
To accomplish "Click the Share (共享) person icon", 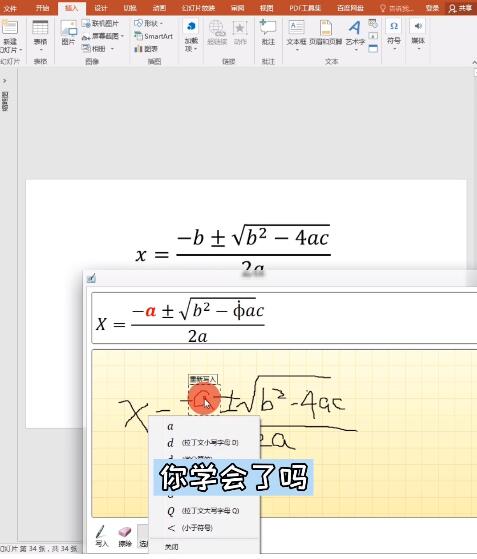I will tap(452, 9).
